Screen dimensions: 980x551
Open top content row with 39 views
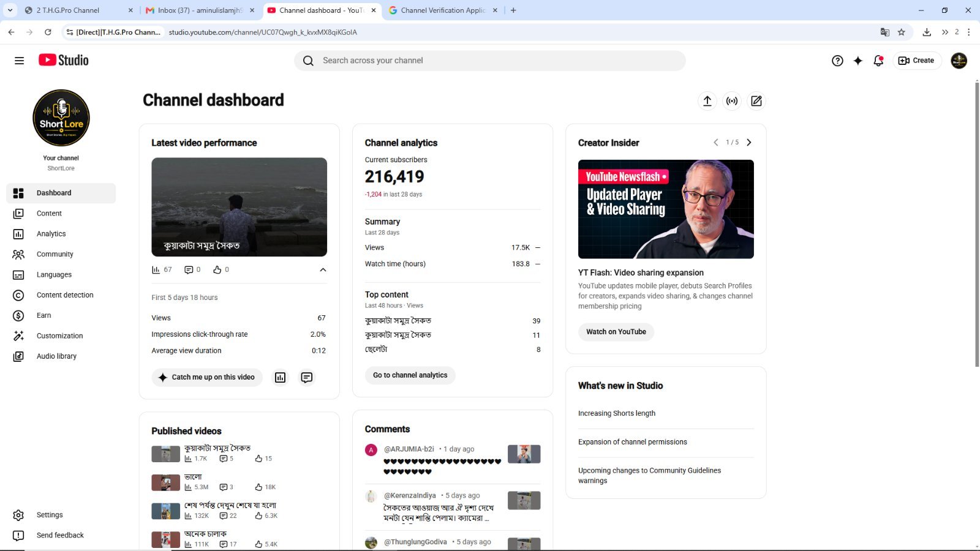point(453,321)
